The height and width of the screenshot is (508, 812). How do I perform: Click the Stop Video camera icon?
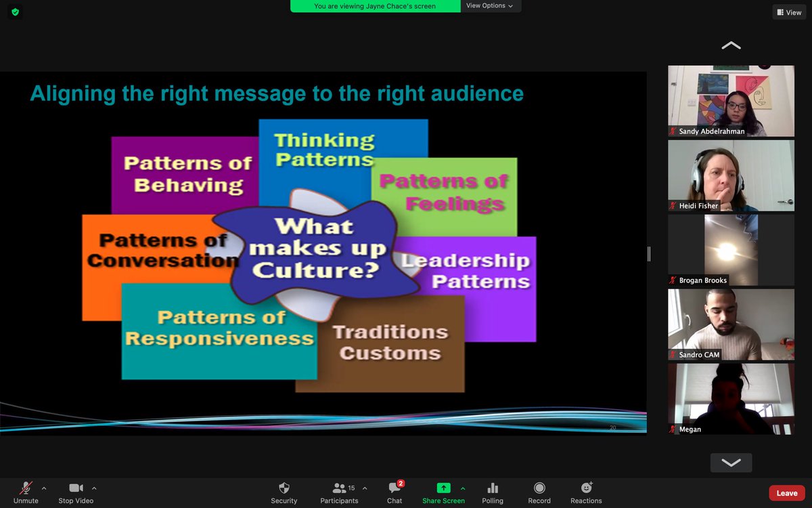tap(76, 488)
